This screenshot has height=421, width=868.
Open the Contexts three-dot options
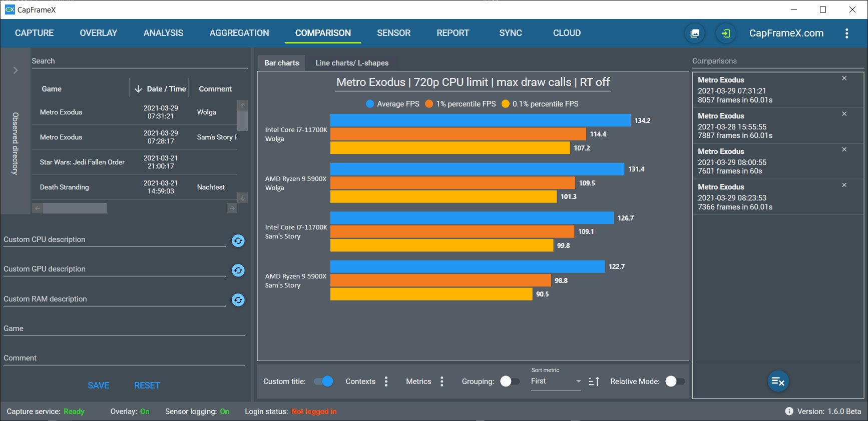click(386, 381)
